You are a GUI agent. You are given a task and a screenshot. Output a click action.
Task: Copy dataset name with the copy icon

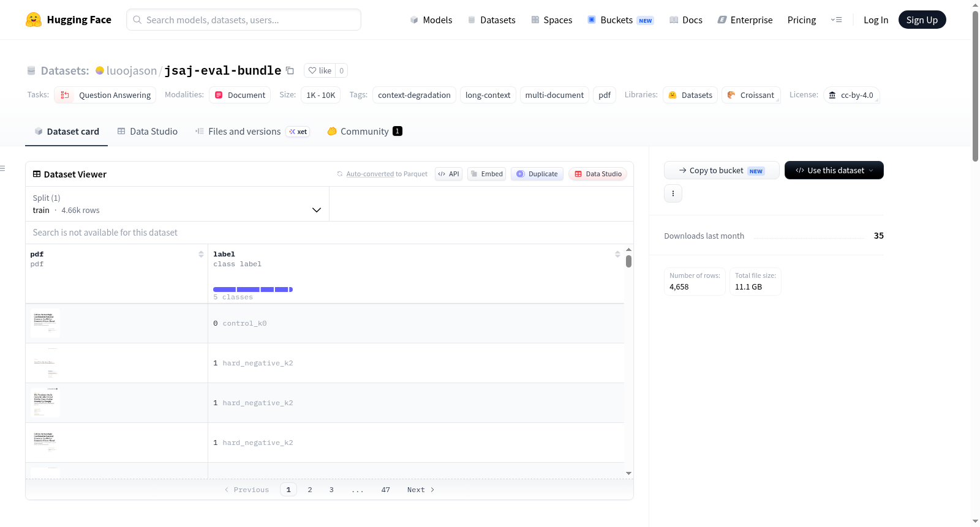290,71
